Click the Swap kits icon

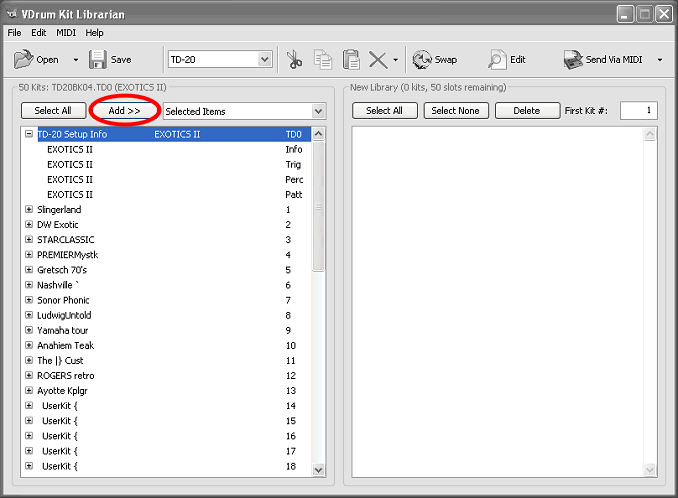tap(422, 60)
